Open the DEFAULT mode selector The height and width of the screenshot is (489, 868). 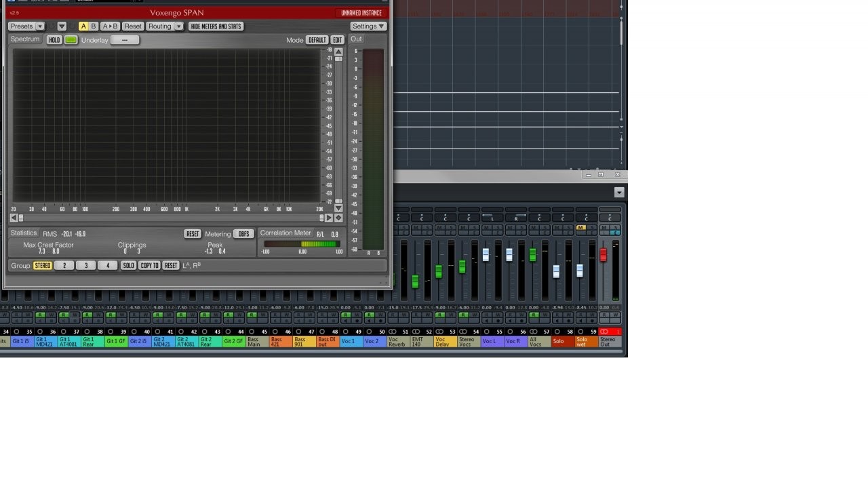coord(317,40)
